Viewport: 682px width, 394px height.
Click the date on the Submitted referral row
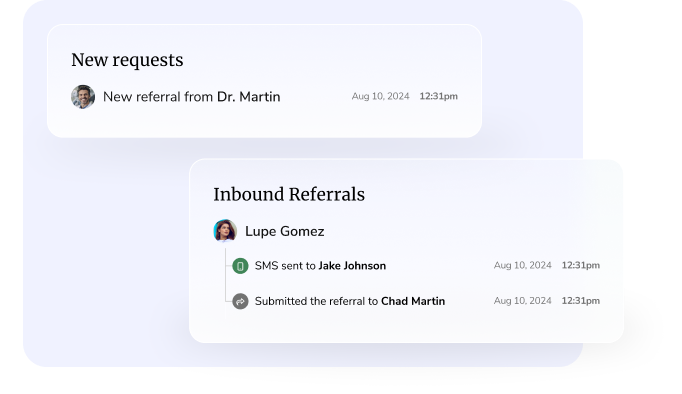(522, 301)
